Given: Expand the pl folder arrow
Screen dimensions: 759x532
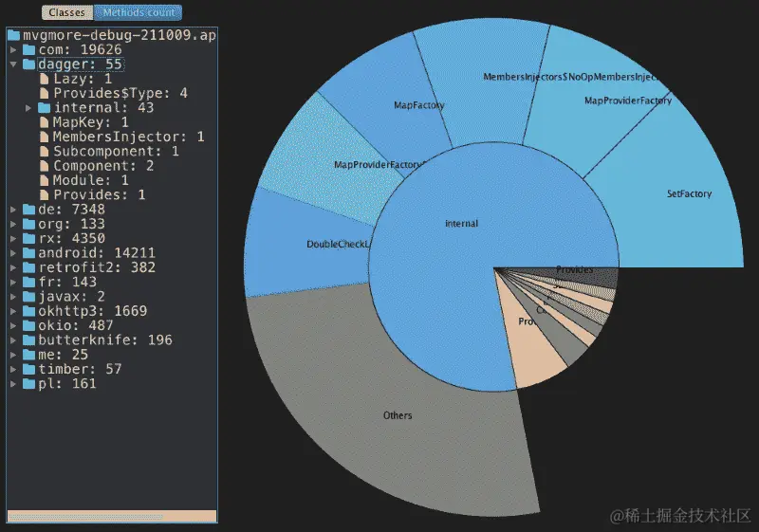Looking at the screenshot, I should 13,383.
